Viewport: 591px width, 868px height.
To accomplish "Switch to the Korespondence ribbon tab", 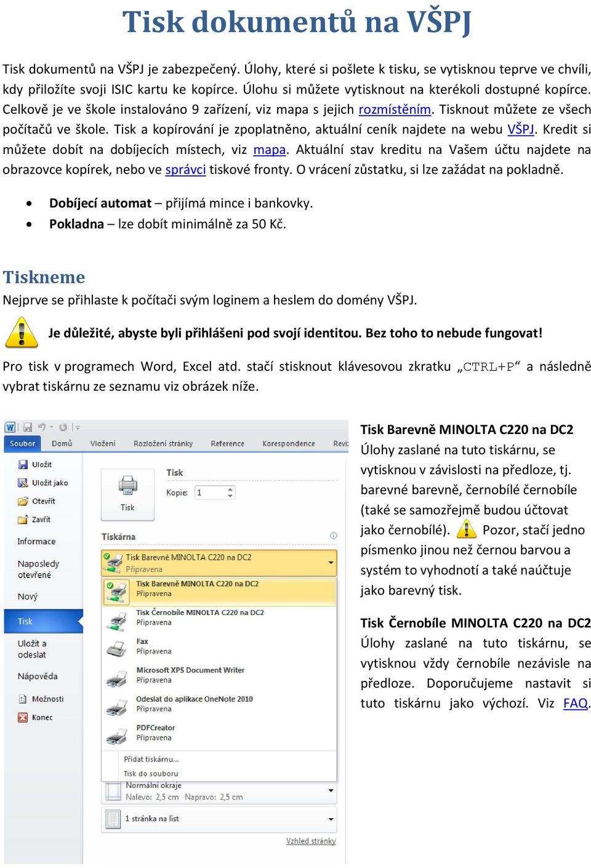I will [x=289, y=443].
